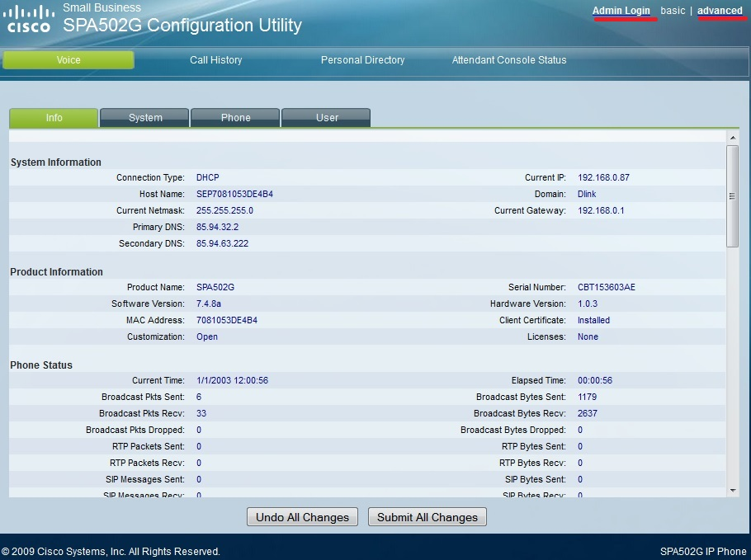Click SPA502G IP Phone footer label

point(703,552)
